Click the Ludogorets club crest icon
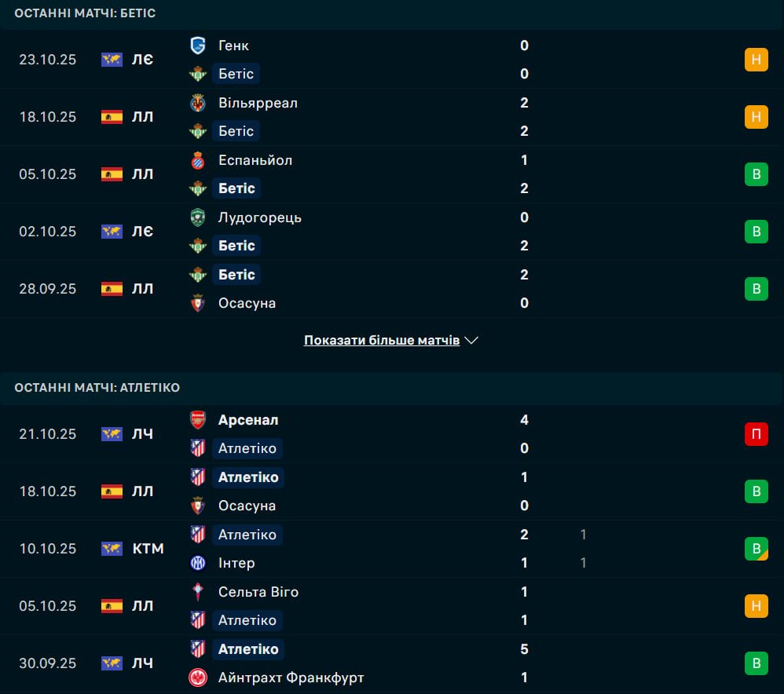The height and width of the screenshot is (694, 784). [198, 217]
